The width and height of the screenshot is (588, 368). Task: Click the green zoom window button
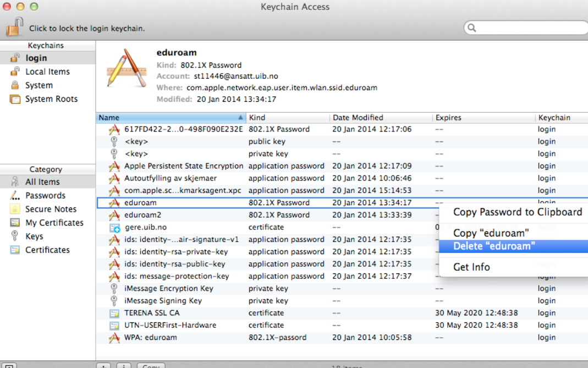point(34,7)
